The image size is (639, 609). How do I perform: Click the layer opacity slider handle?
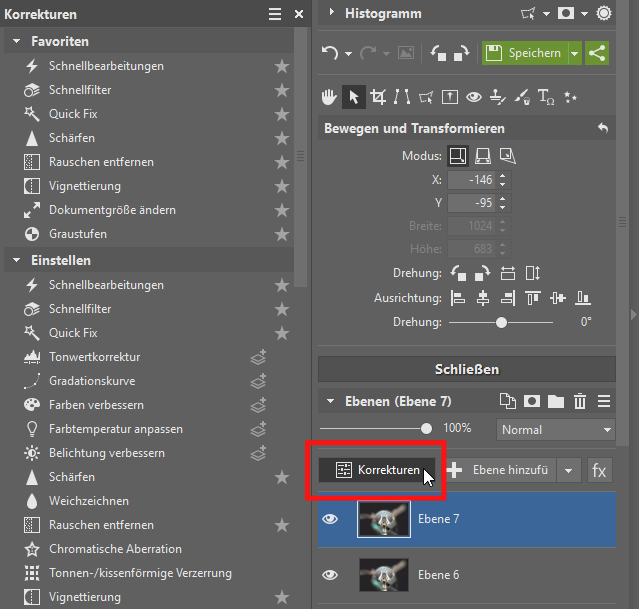point(427,428)
